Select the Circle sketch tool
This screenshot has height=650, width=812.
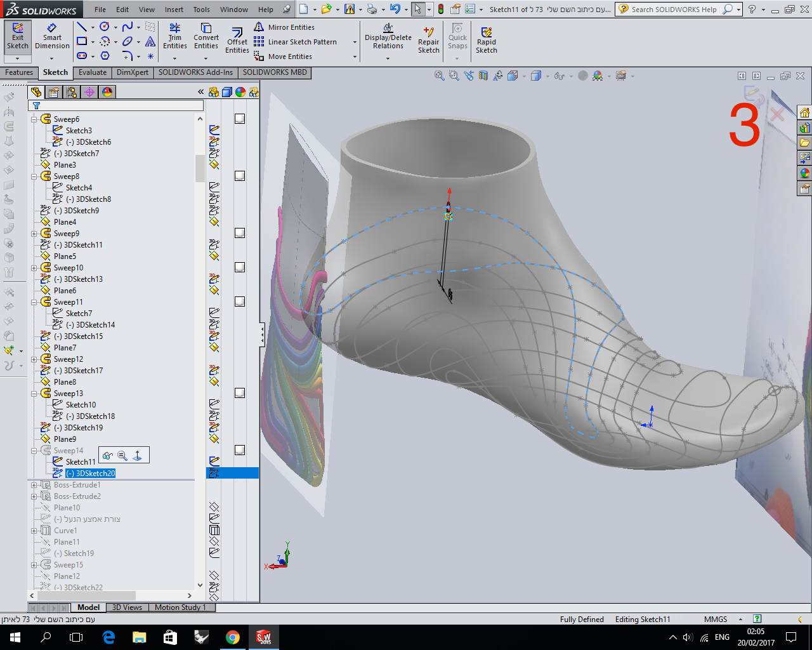(x=105, y=27)
